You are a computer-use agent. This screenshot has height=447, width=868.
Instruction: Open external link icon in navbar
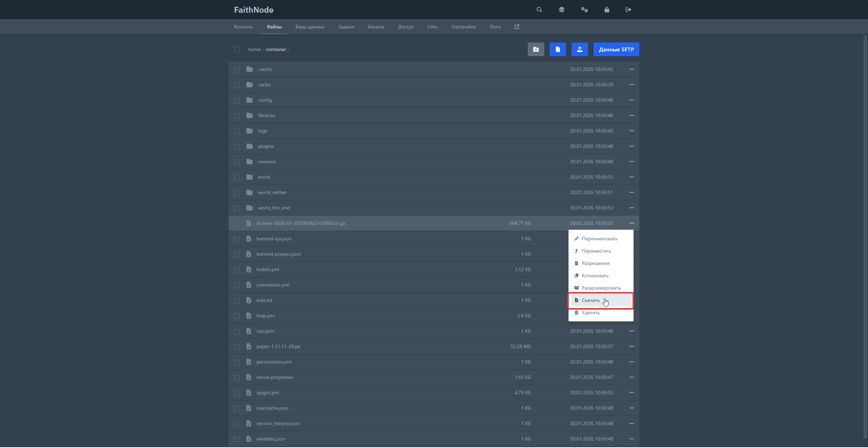pos(516,27)
